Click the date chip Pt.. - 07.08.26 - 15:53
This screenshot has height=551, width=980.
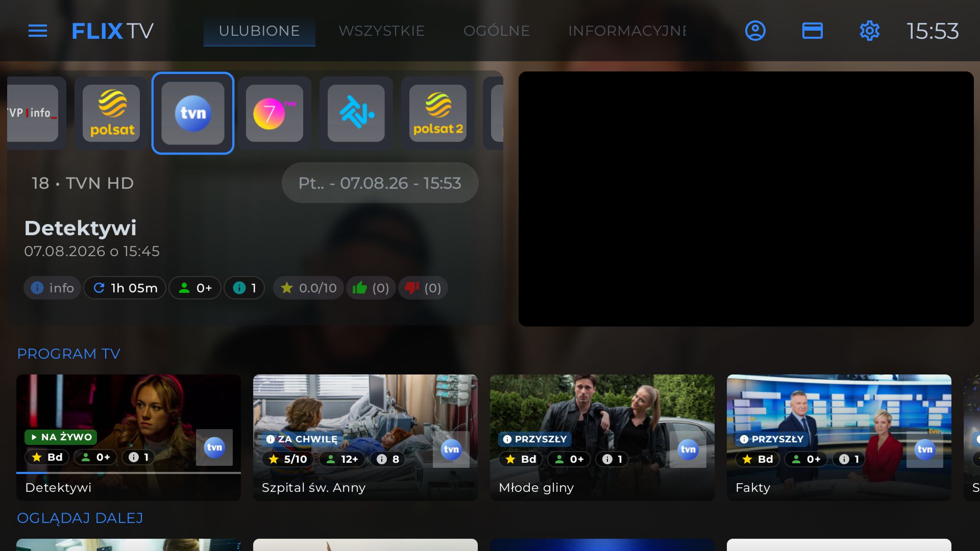click(x=380, y=183)
